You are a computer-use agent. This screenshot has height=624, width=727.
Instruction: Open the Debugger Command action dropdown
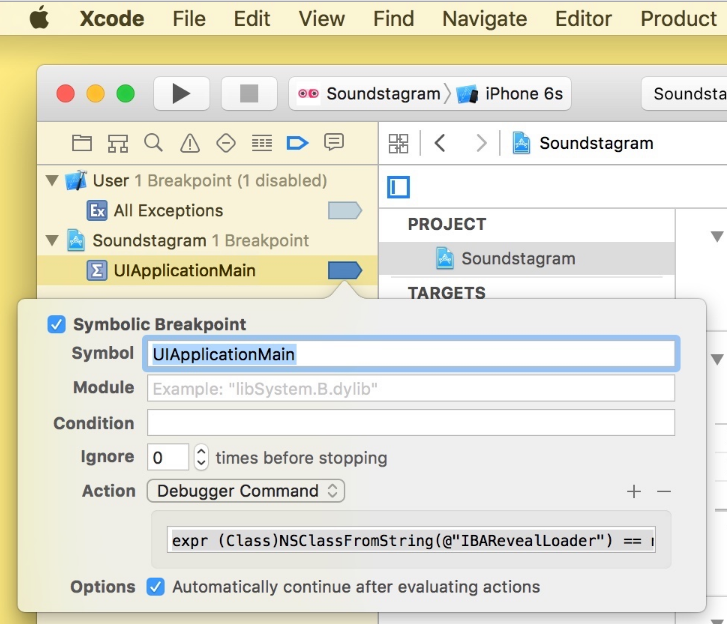click(x=246, y=491)
